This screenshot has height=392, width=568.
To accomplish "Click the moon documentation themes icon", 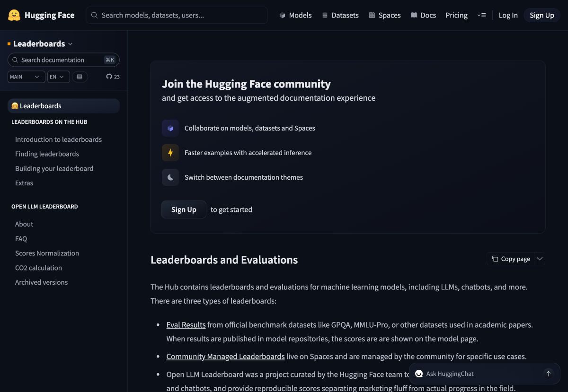I will point(170,177).
